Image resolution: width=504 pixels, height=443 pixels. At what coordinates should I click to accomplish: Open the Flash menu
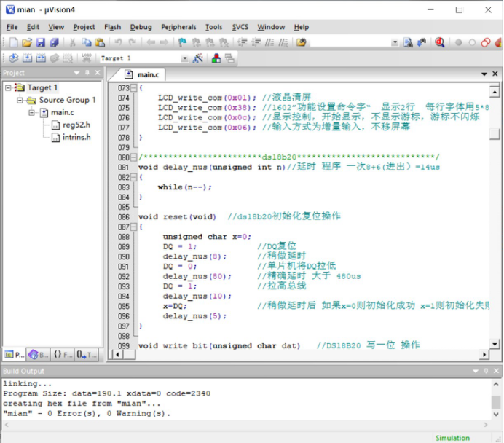(112, 27)
